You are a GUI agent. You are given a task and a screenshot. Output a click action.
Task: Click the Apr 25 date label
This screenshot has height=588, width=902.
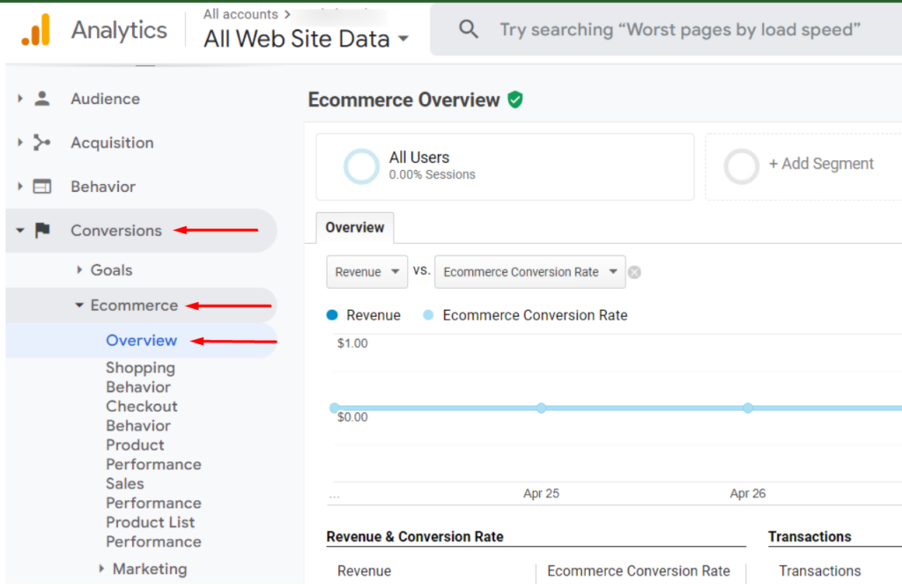(x=542, y=493)
